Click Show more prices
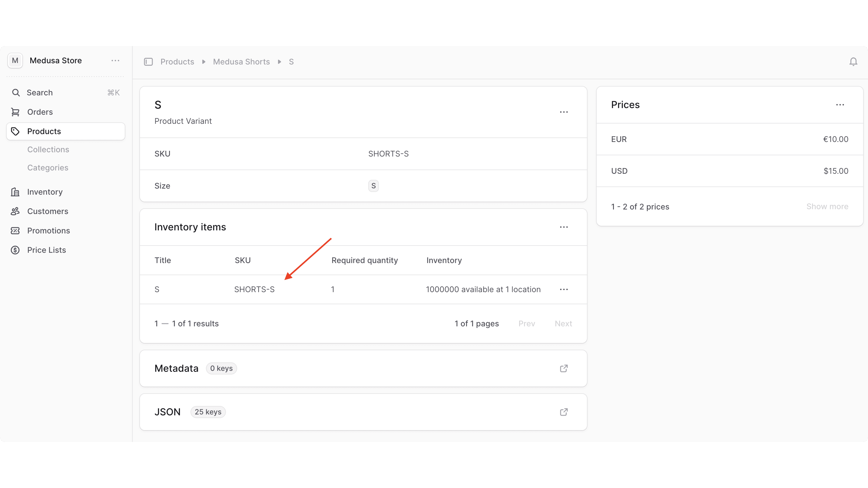Image resolution: width=868 pixels, height=488 pixels. (827, 206)
